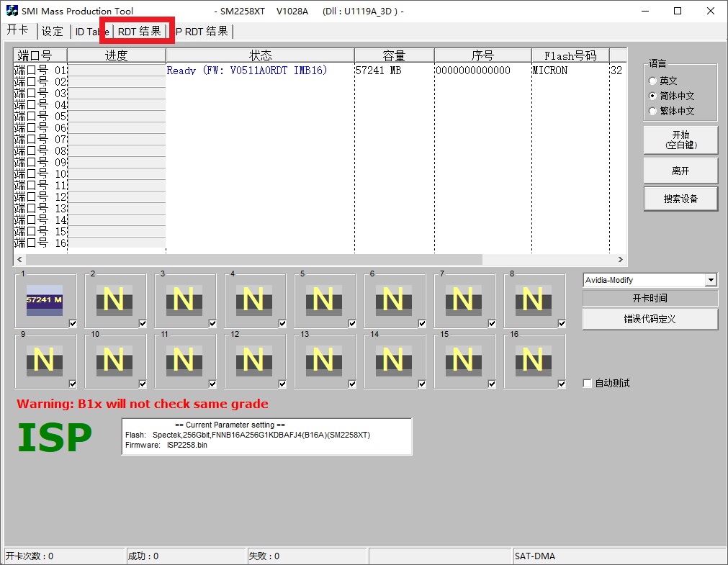Click the port 16 empty slot N icon
This screenshot has height=565, width=728.
click(533, 360)
